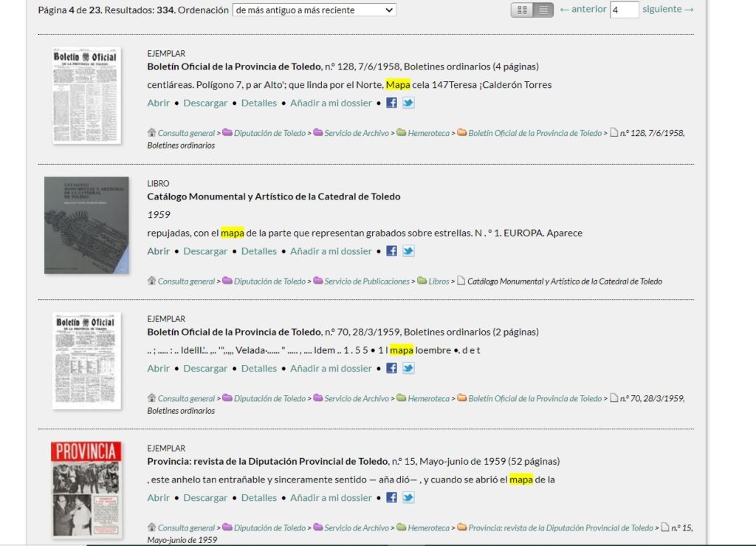This screenshot has height=546, width=756.
Task: Add Catálogo Monumental to mi dossier
Action: pyautogui.click(x=331, y=250)
